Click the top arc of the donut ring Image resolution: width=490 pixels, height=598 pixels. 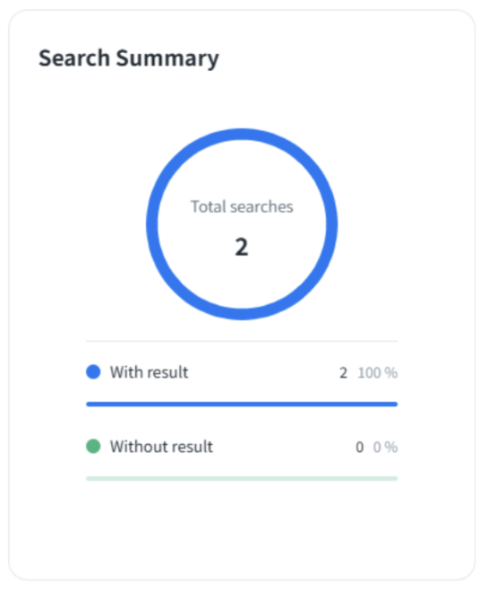[x=242, y=134]
